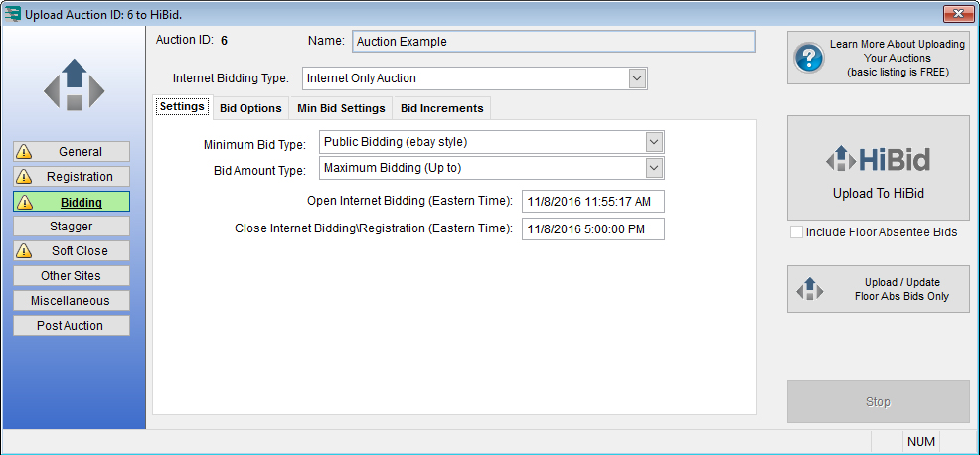Select the Bidding section button

[x=72, y=202]
